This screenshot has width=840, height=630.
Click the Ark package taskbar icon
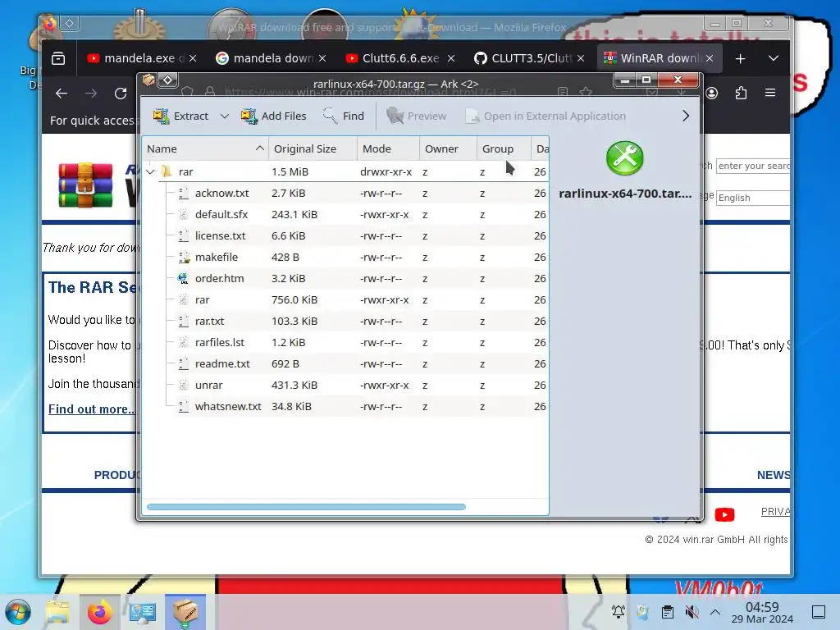click(185, 612)
